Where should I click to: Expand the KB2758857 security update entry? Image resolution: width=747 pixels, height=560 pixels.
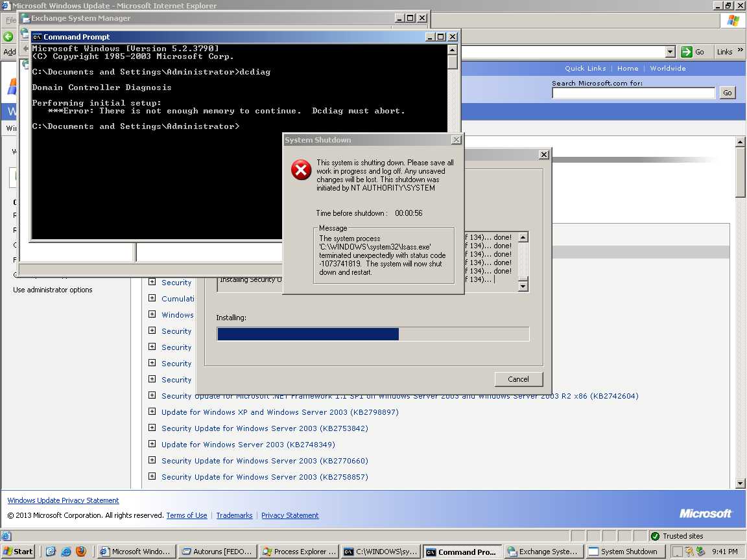(x=152, y=476)
